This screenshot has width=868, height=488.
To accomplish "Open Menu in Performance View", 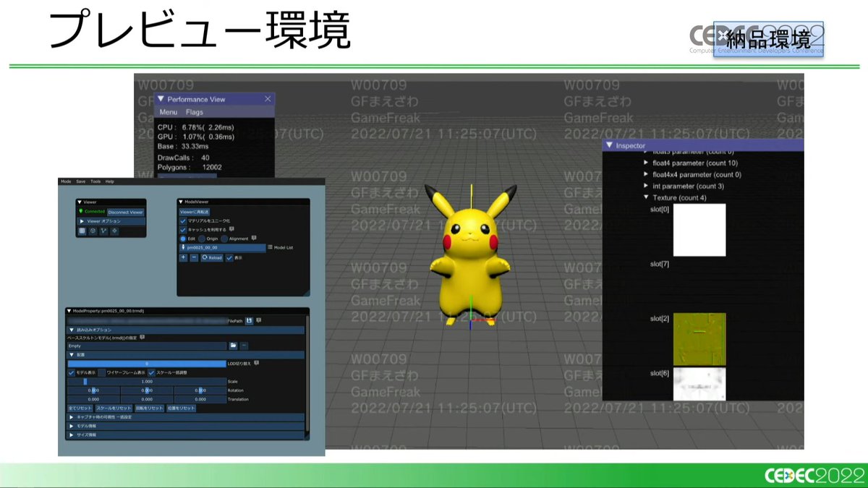I will (x=169, y=112).
